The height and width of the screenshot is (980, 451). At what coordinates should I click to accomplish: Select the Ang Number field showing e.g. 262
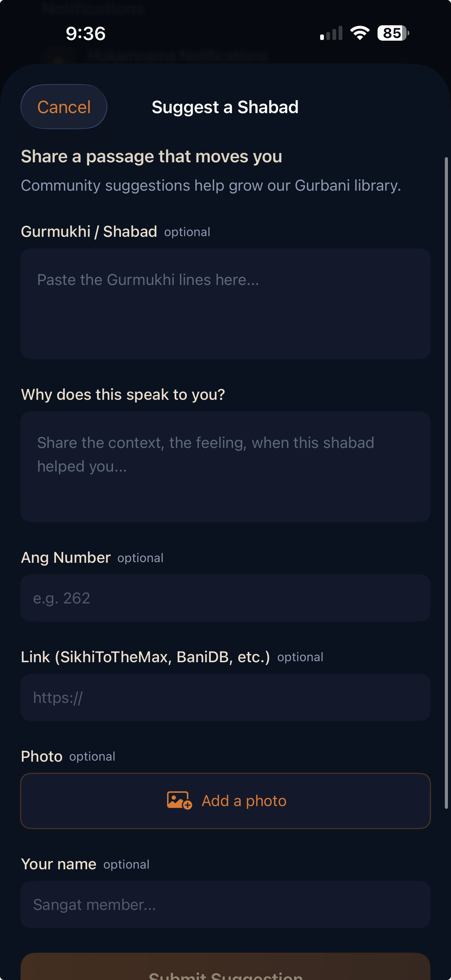[x=225, y=598]
